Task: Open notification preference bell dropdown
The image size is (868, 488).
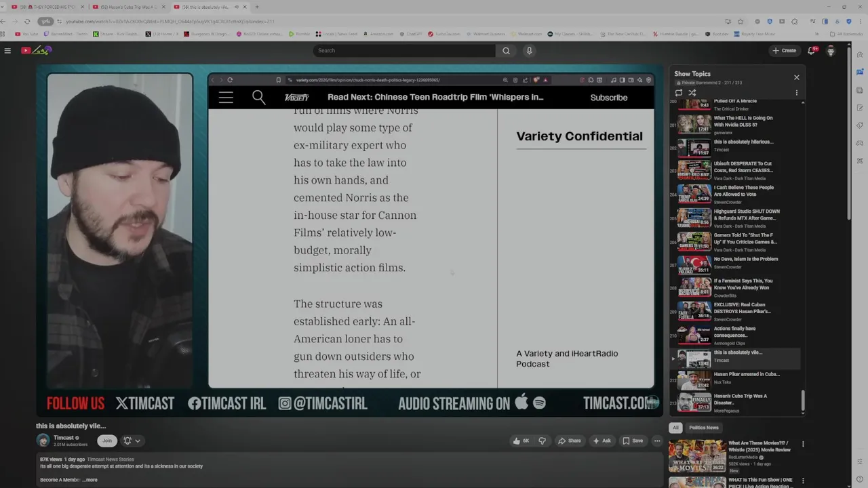Action: tap(132, 441)
